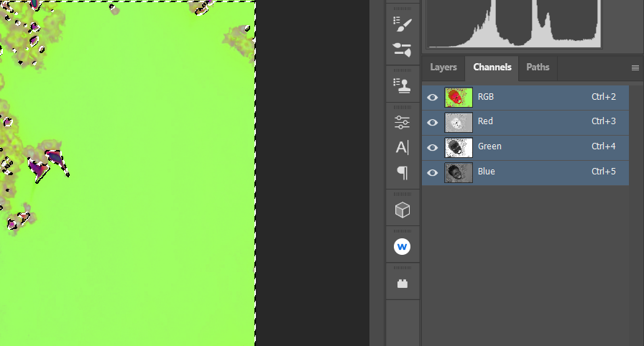Select the channel named Red
Image resolution: width=644 pixels, height=346 pixels.
485,121
